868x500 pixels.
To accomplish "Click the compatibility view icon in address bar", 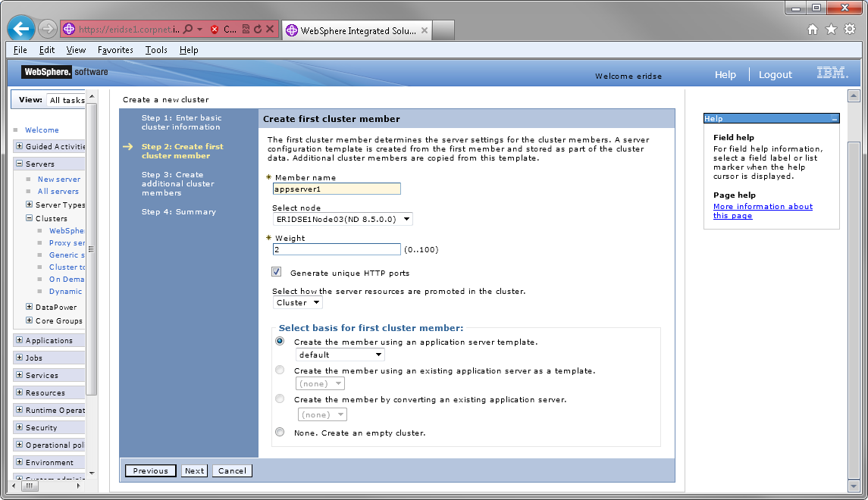I will [x=246, y=30].
